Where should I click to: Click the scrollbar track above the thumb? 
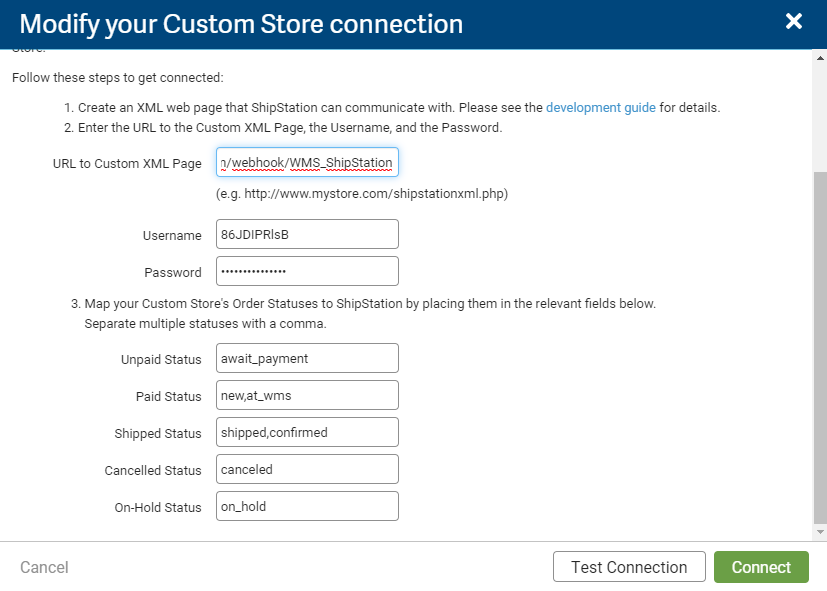coord(820,115)
